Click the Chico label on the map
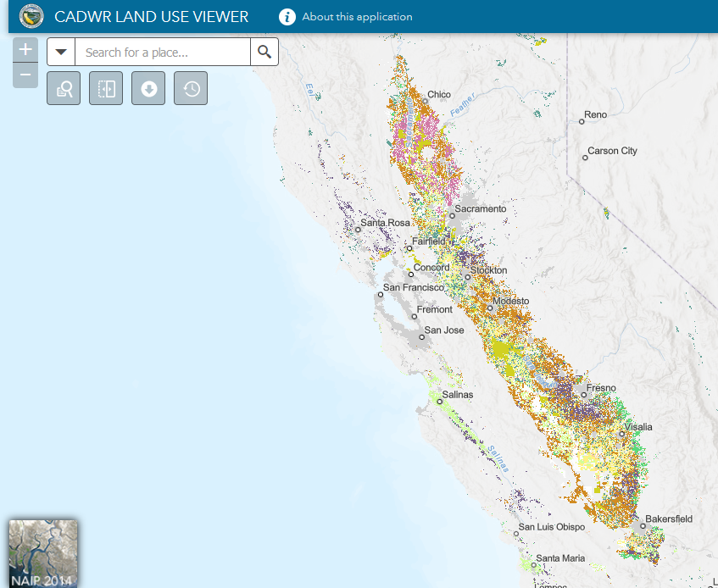This screenshot has width=718, height=588. tap(439, 95)
